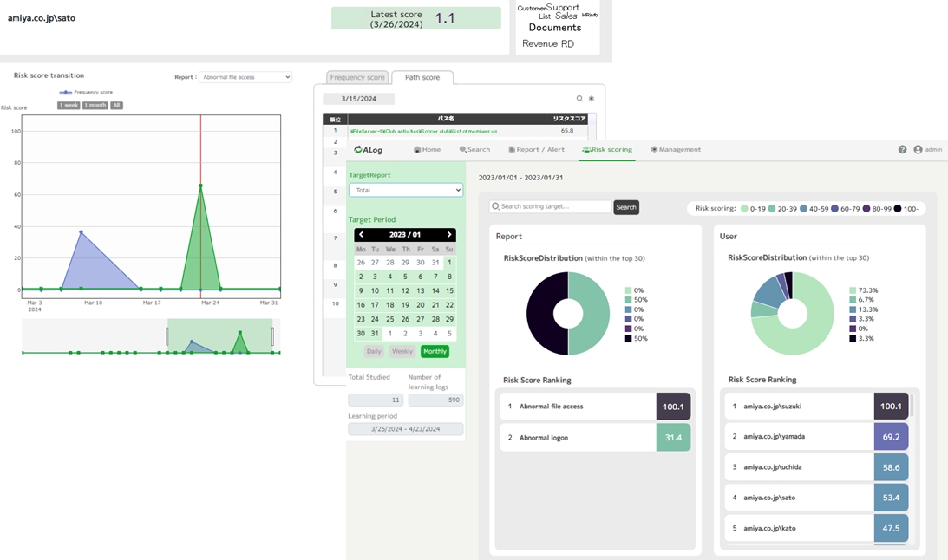
Task: Enable the Weekly calendar view
Action: pos(402,351)
